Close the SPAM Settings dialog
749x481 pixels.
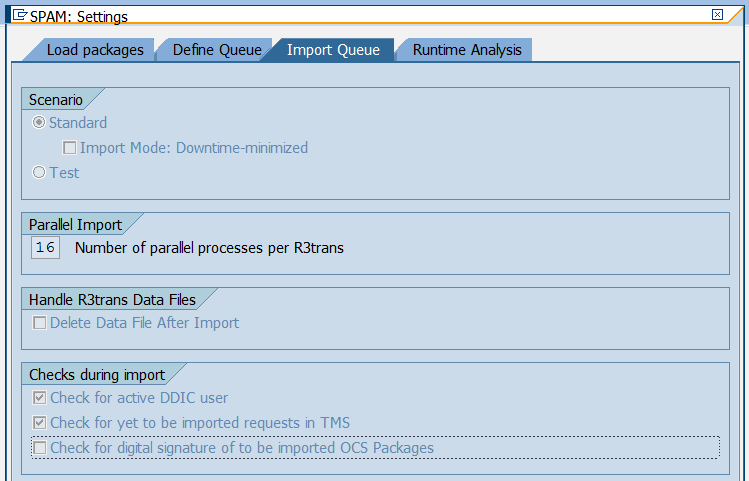click(717, 15)
